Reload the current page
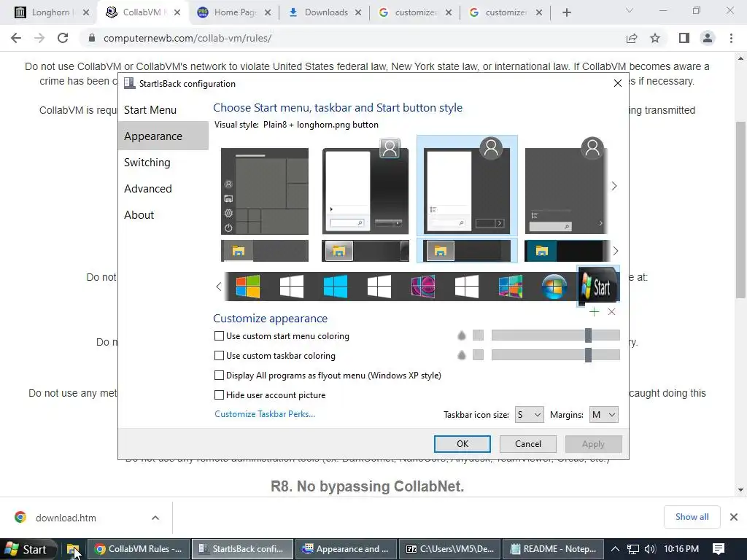This screenshot has width=747, height=560. click(x=63, y=38)
